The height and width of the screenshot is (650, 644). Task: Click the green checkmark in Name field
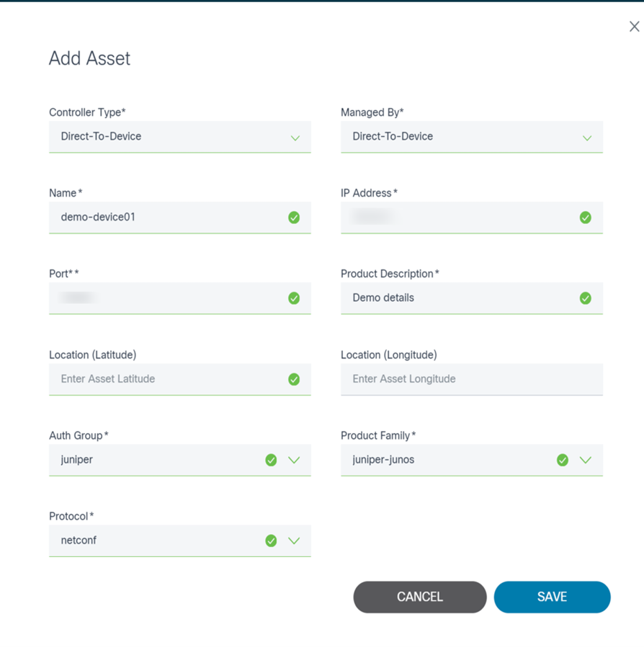point(294,217)
